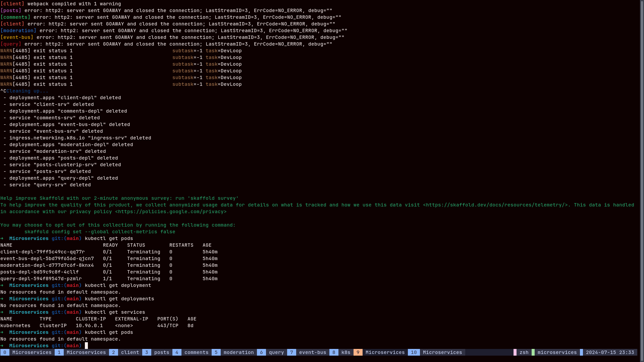Viewport: 644px width, 362px height.
Task: Click 'posts-clusterip-srv' deleted line
Action: [x=62, y=165]
